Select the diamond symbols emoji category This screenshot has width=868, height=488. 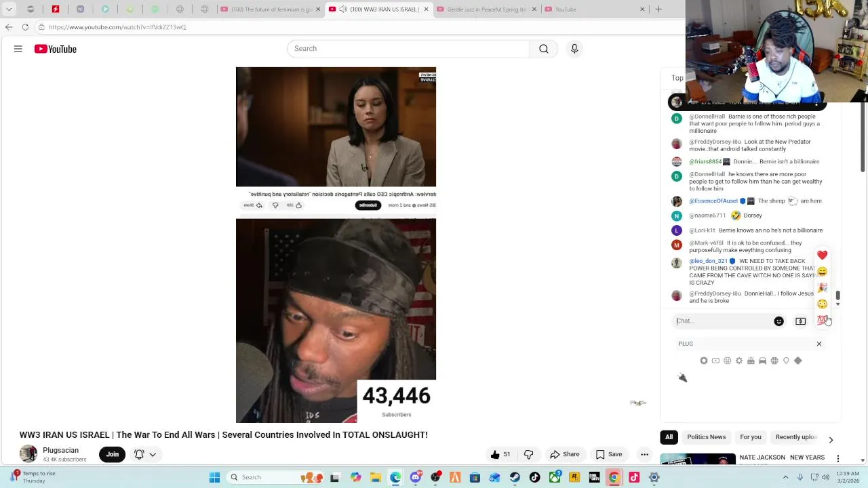click(797, 361)
